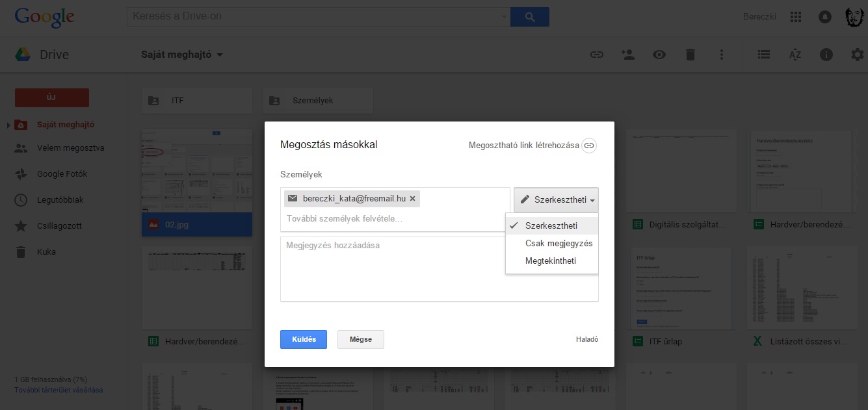868x410 pixels.
Task: Expand the Saját meghajtó dropdown header
Action: point(182,55)
